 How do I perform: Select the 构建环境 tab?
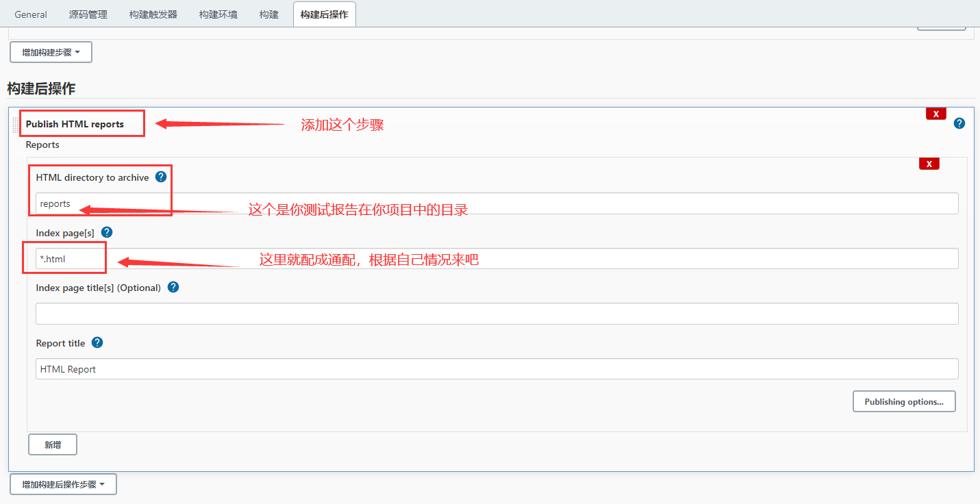click(218, 14)
